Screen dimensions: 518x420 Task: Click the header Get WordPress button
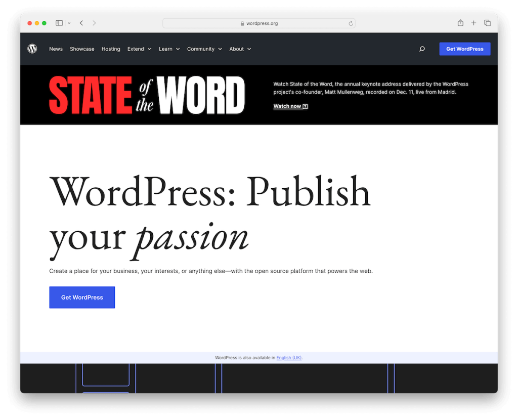click(x=464, y=49)
